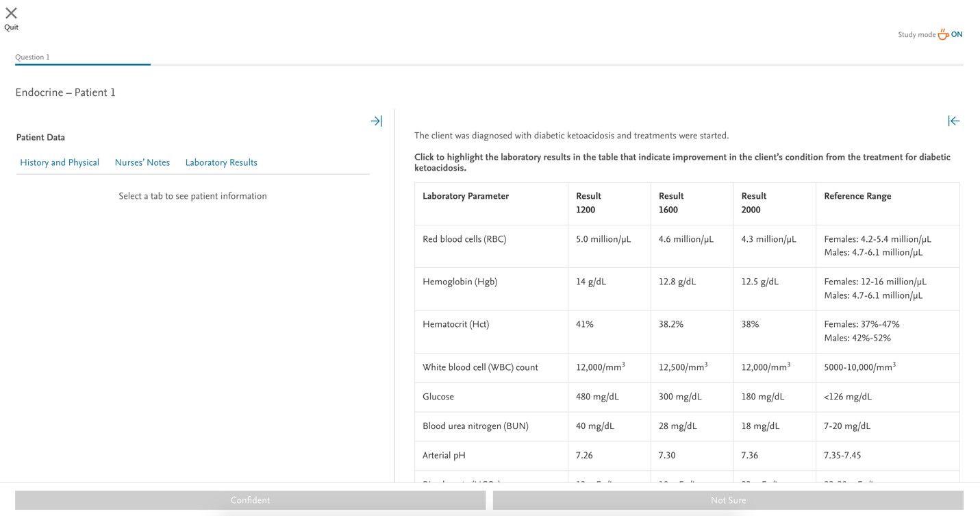Highlight the Hemoglobin 12.8 g/dL result

(677, 281)
